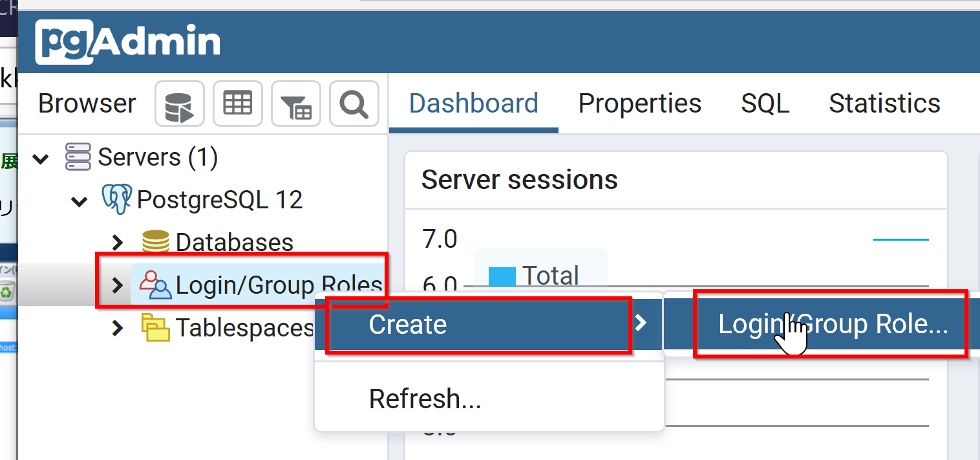Expand the Databases tree node
The image size is (980, 460).
click(x=118, y=243)
